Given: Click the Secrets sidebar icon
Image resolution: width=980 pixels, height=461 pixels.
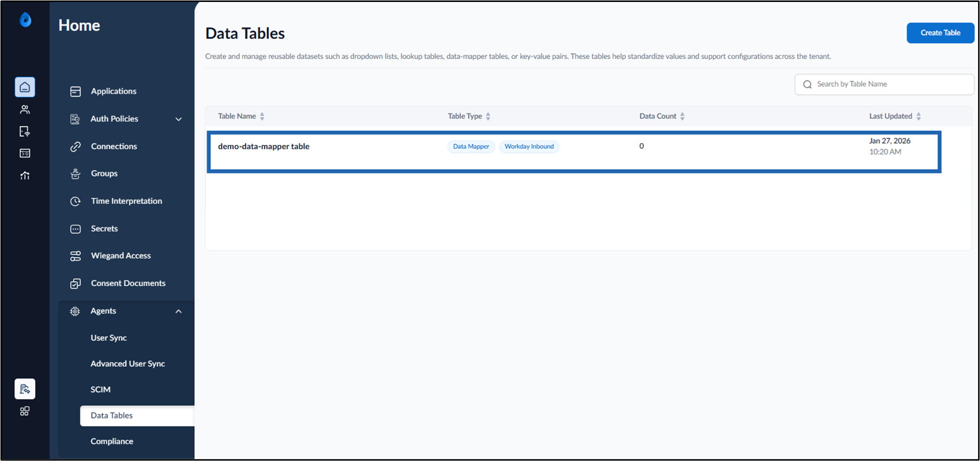Looking at the screenshot, I should pos(75,229).
